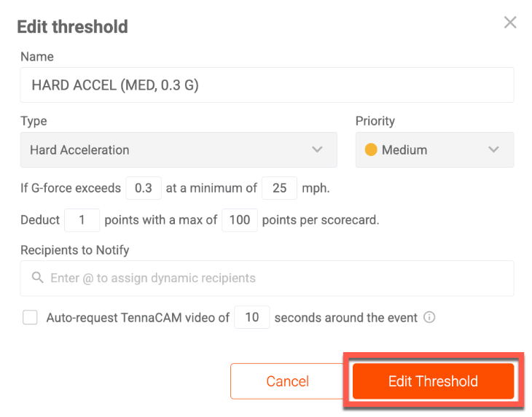
Task: Click the Recipients to Notify label
Action: pos(74,250)
